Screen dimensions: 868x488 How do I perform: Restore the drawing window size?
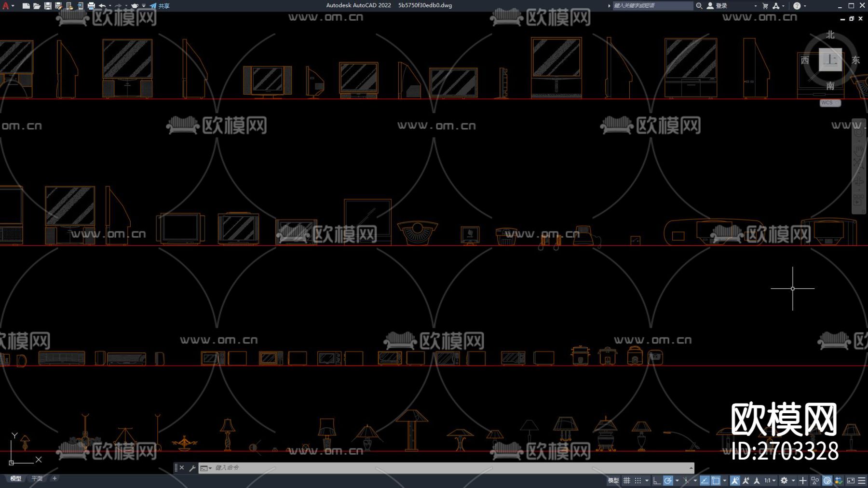pos(852,18)
